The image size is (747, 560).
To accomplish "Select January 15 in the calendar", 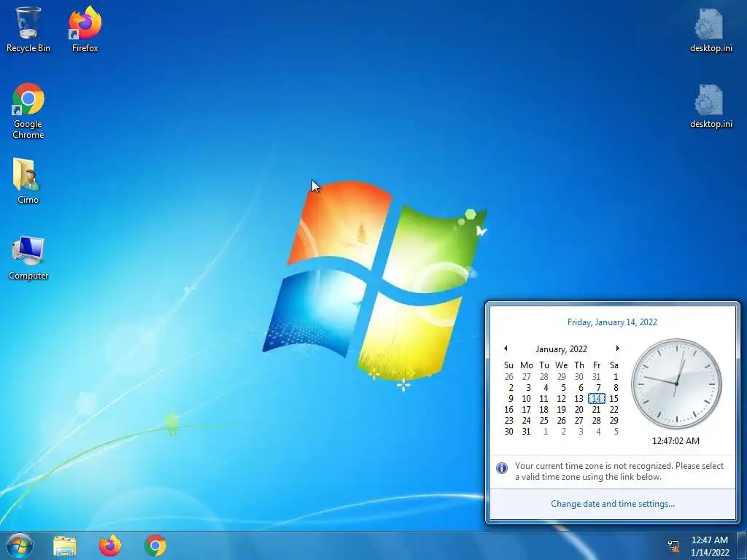I will click(614, 399).
